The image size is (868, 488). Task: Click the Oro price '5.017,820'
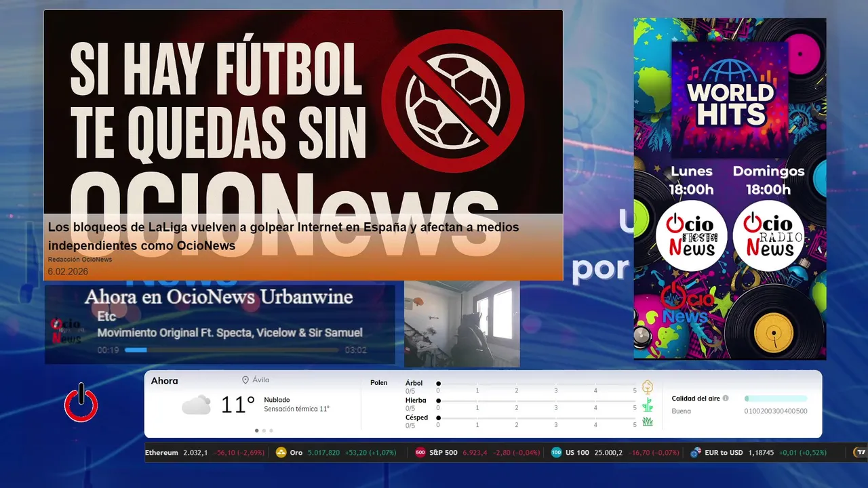point(324,453)
